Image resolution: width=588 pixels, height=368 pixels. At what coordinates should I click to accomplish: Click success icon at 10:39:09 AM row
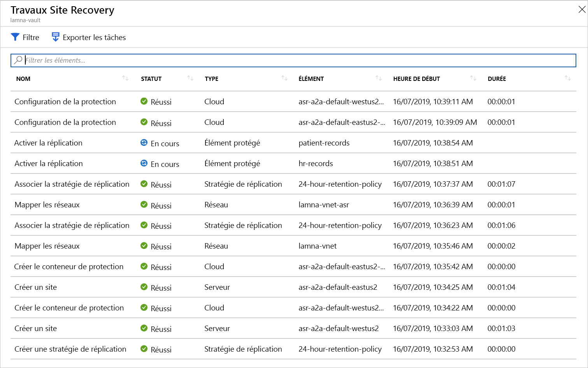point(144,122)
